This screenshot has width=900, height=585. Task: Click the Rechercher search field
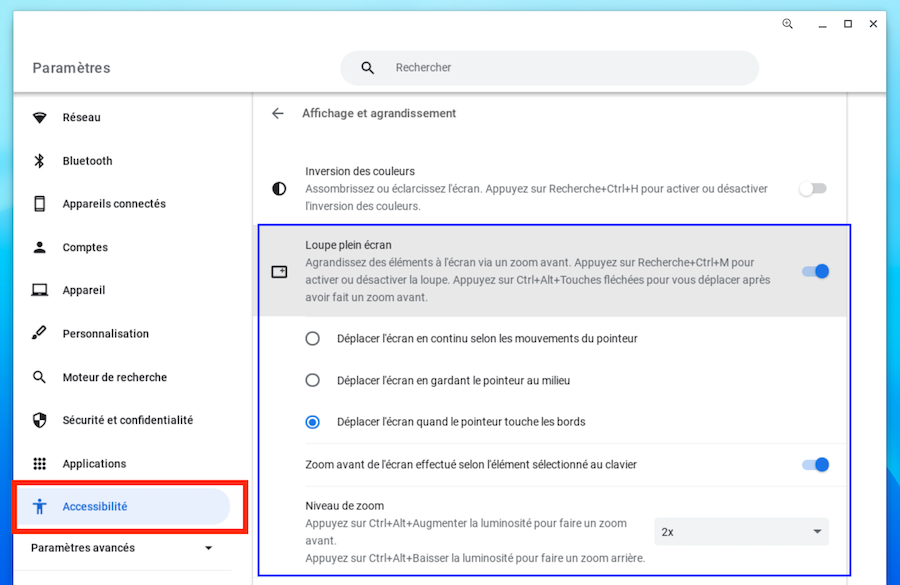coord(560,68)
